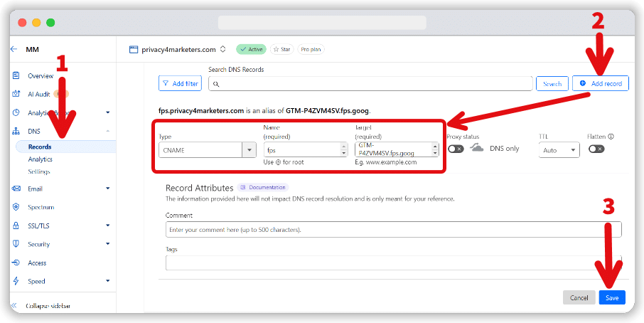This screenshot has width=644, height=323.
Task: Click Collapse sidebar
Action: 48,306
